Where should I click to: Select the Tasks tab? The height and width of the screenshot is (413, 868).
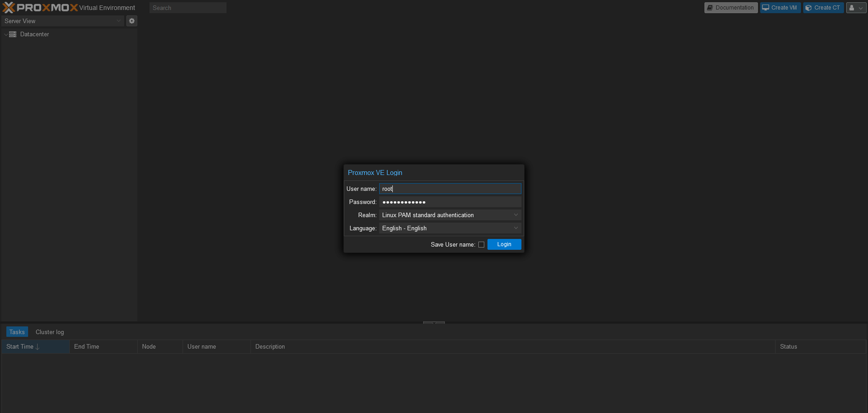point(17,331)
